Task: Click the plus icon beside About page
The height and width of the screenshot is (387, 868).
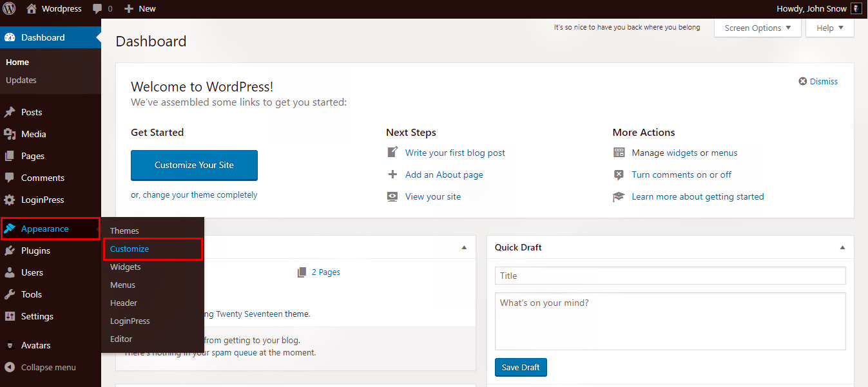Action: (x=392, y=175)
